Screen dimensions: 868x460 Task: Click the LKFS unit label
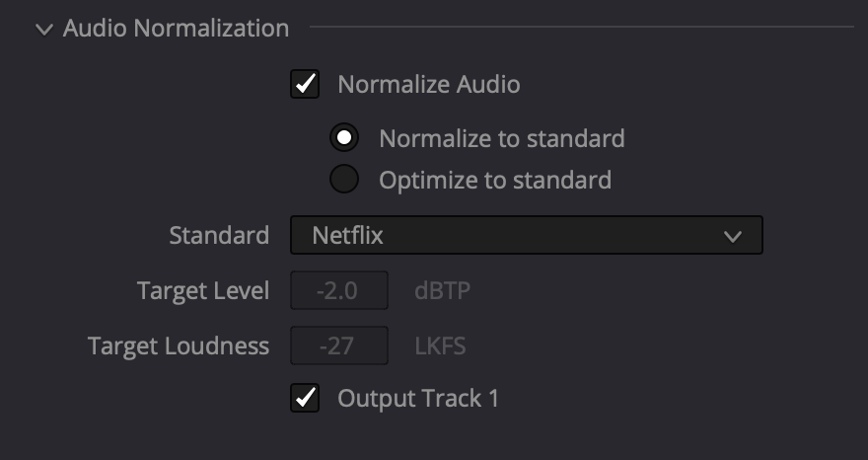pyautogui.click(x=439, y=345)
